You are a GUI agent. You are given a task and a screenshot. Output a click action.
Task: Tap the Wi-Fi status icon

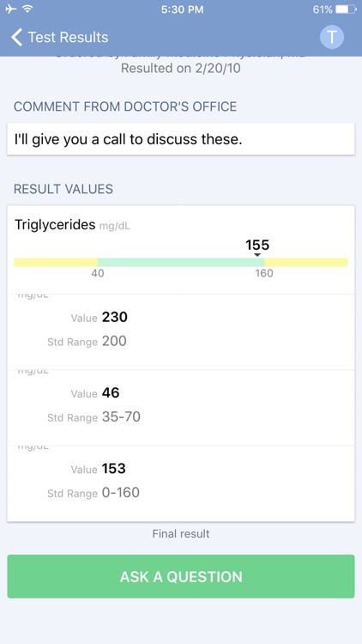point(27,9)
